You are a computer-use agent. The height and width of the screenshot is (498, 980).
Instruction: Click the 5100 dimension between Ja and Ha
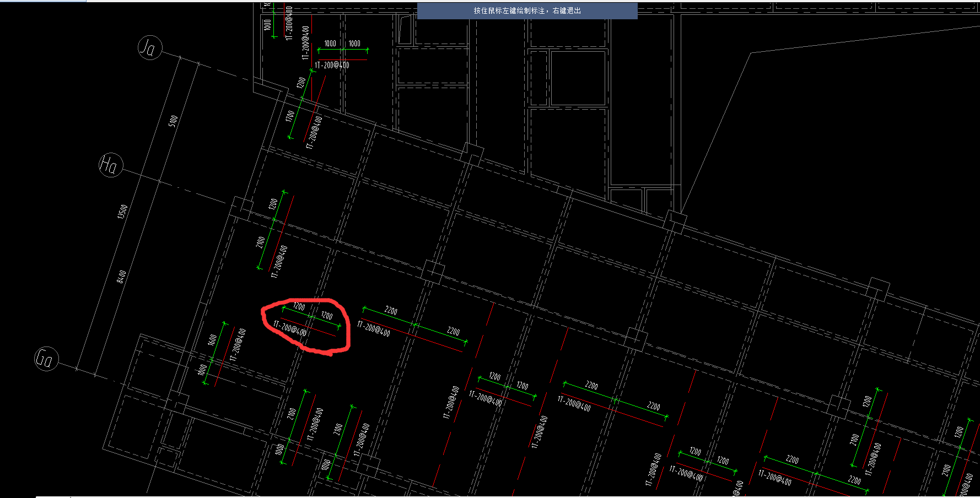click(x=173, y=121)
